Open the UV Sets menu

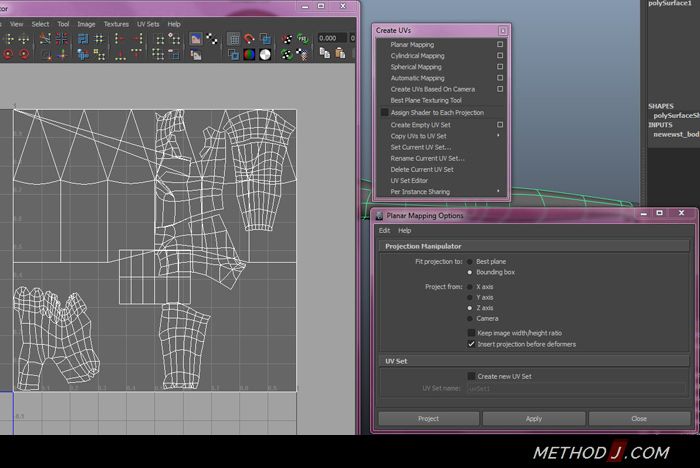point(148,23)
